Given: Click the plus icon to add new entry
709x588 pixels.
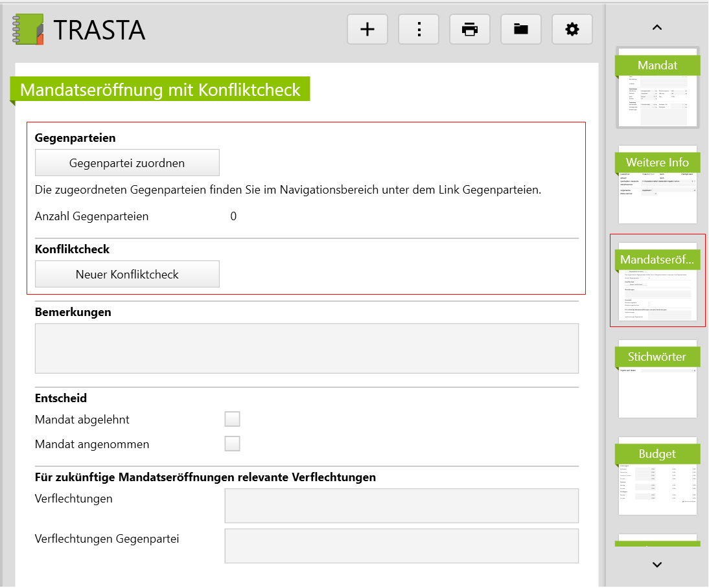Looking at the screenshot, I should (x=367, y=29).
